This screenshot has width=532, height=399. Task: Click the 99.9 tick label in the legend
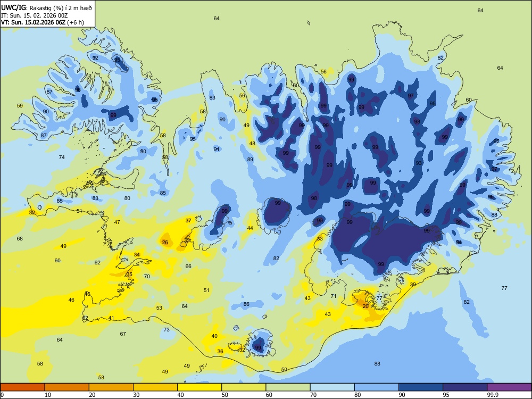tap(493, 395)
